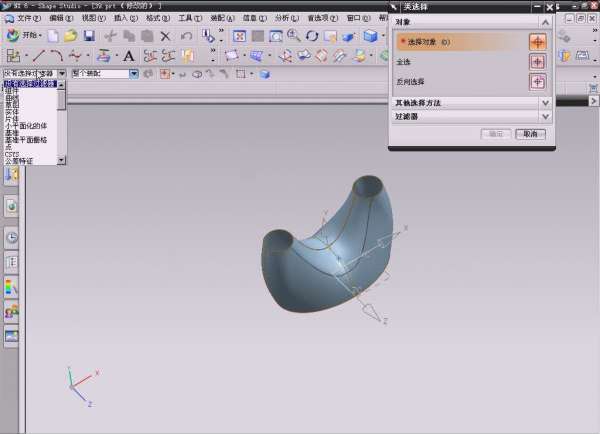Open the History clock icon in sidebar
The image size is (600, 434).
pyautogui.click(x=12, y=237)
